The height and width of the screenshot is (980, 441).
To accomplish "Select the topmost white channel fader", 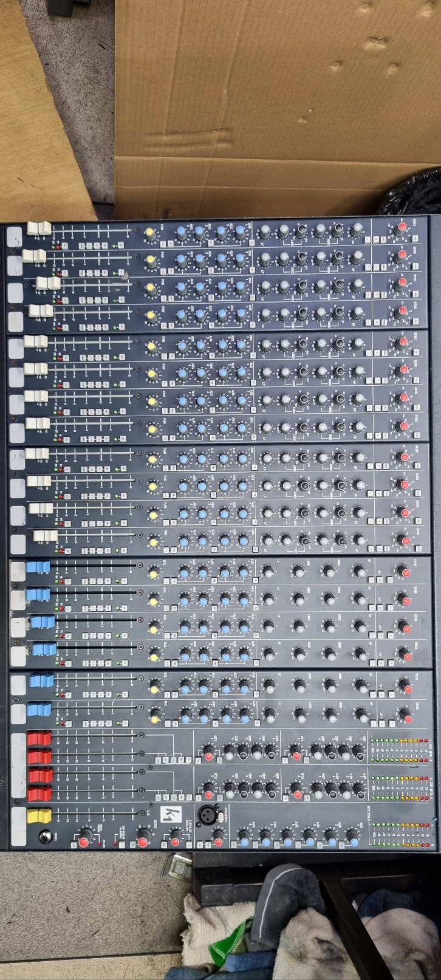I will click(39, 228).
